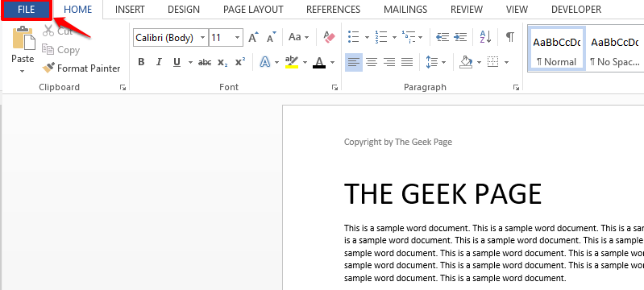This screenshot has height=290, width=644.
Task: Toggle Show/Hide paragraph marks
Action: point(509,37)
